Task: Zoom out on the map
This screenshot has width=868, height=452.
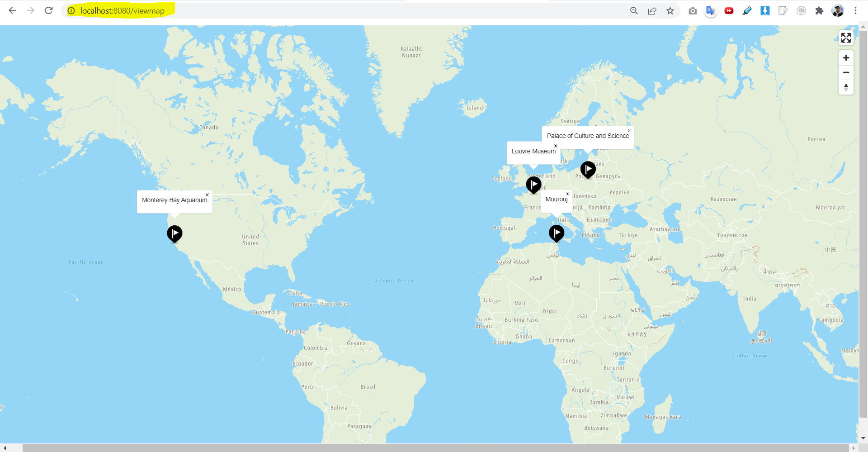Action: tap(846, 72)
